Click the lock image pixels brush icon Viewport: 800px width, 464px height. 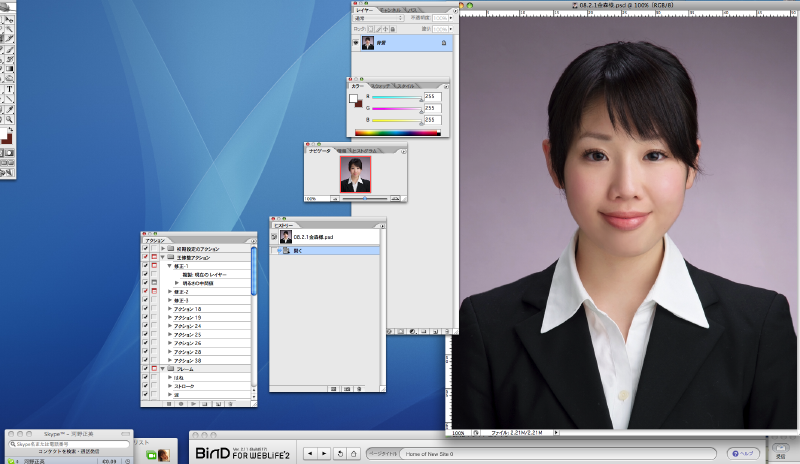coord(378,29)
